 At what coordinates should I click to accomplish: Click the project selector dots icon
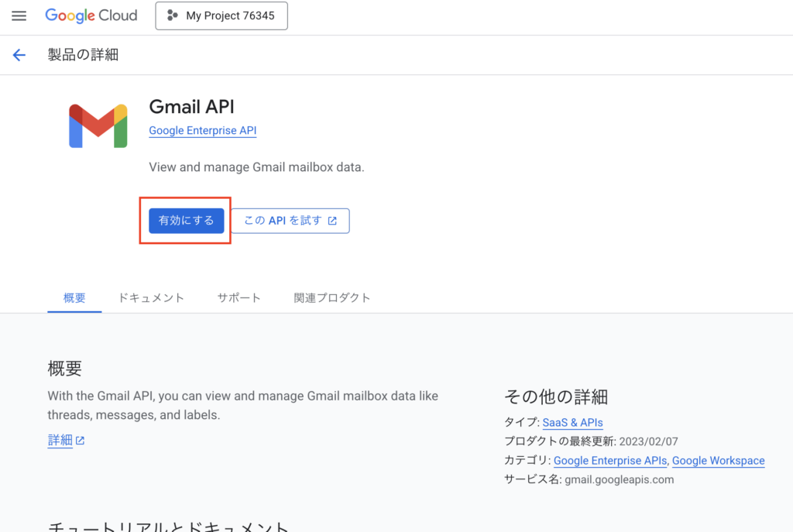coord(173,15)
